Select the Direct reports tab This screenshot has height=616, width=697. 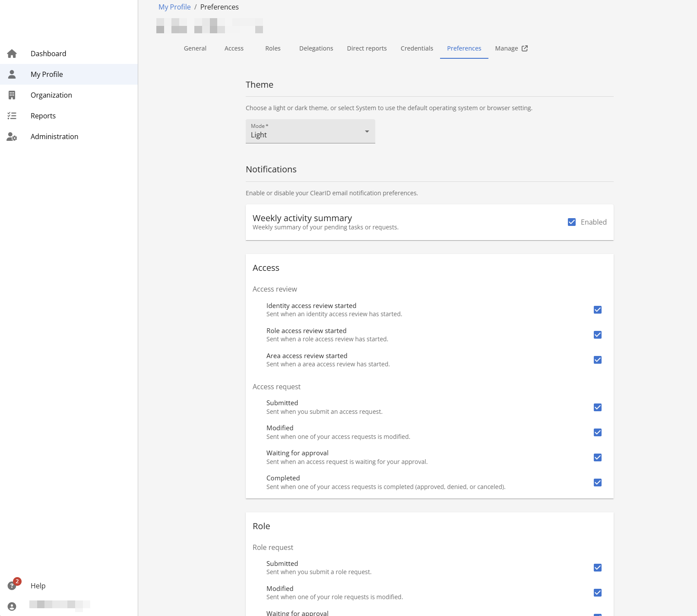click(x=367, y=48)
